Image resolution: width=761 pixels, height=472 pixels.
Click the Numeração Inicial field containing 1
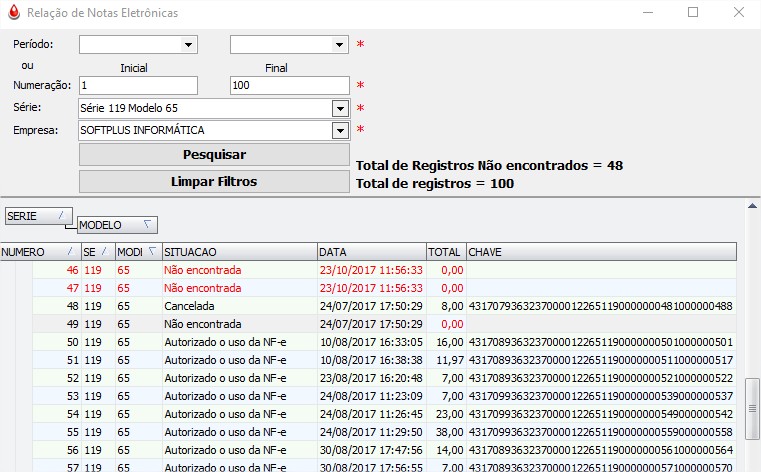138,85
